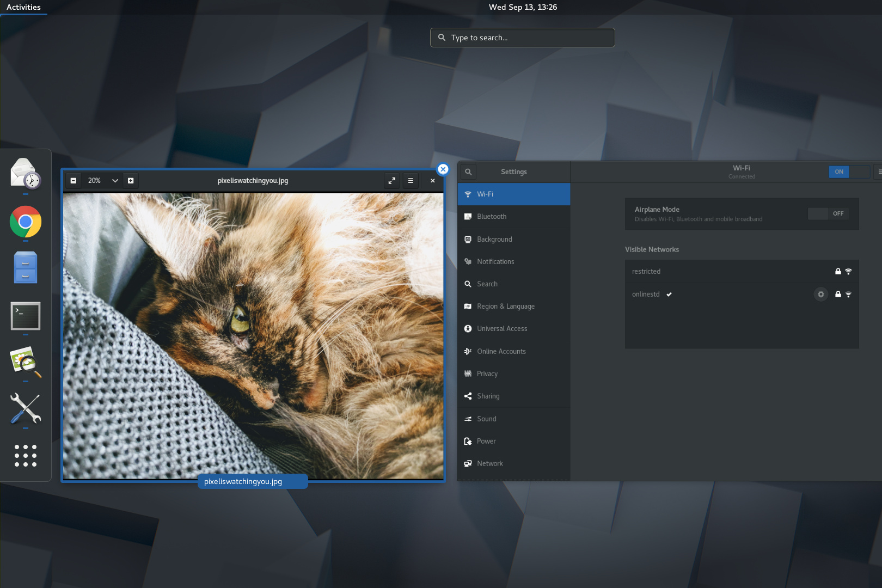Launch Terminal from the dock

click(x=26, y=316)
